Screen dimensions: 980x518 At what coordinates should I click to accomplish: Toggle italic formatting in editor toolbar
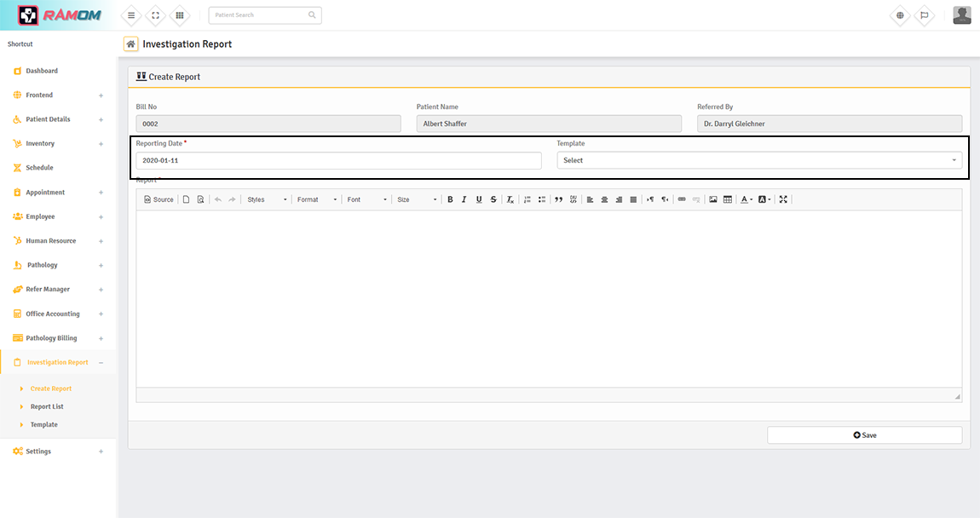(x=464, y=199)
